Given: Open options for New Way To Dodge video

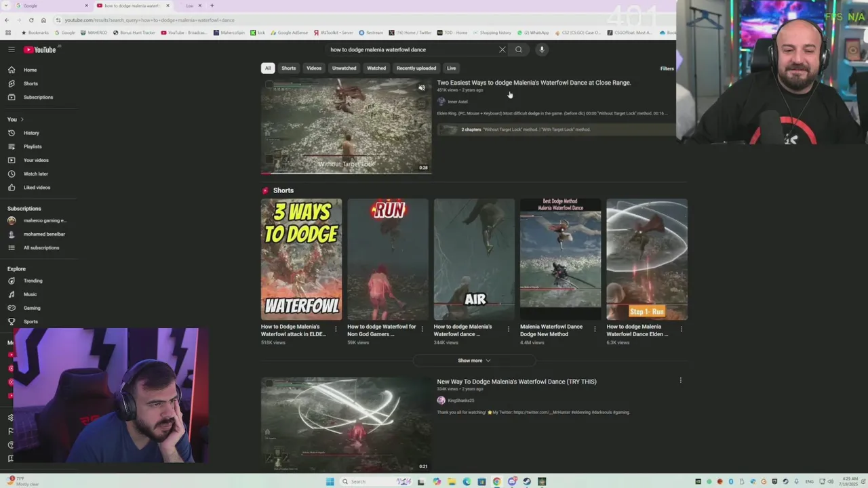Looking at the screenshot, I should coord(681,380).
